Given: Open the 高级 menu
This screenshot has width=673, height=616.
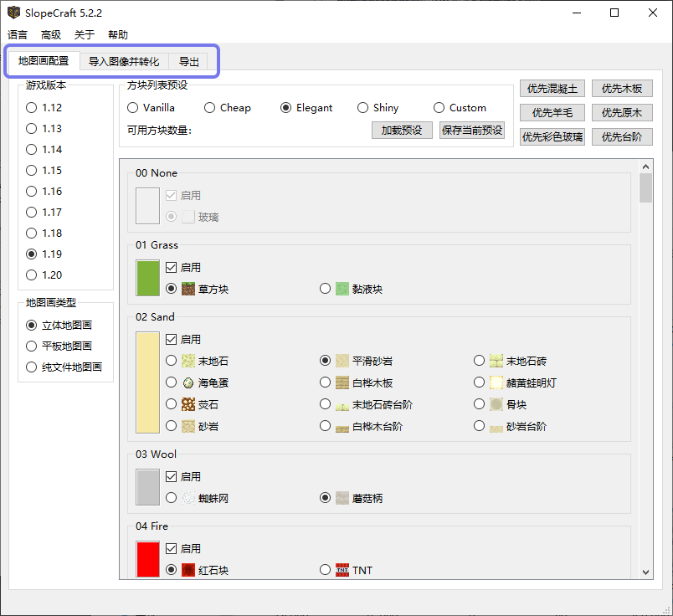Looking at the screenshot, I should coord(51,34).
